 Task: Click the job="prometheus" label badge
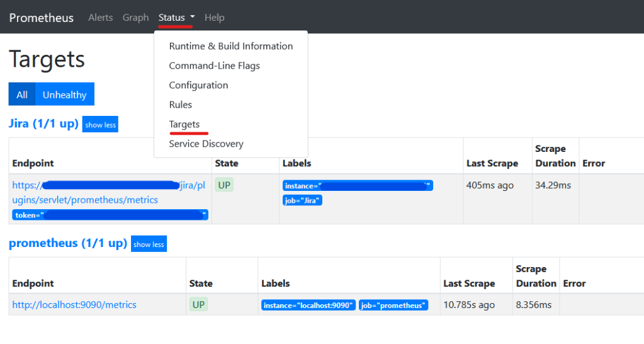pos(393,306)
